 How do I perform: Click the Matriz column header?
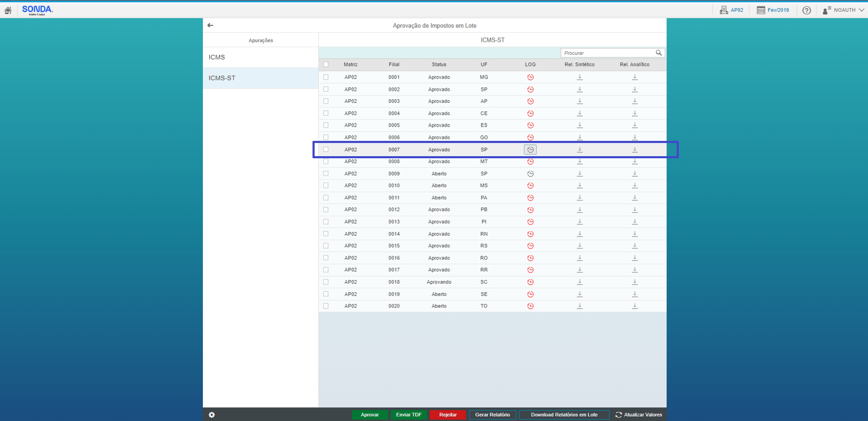[x=350, y=64]
